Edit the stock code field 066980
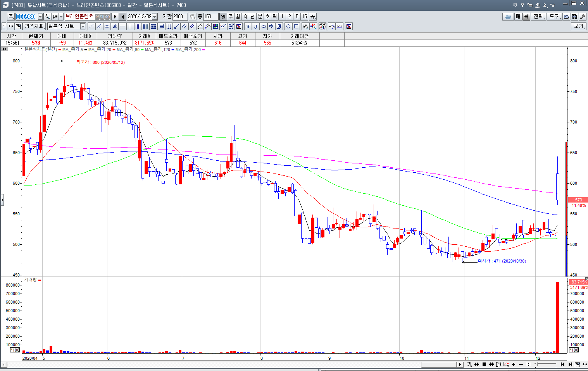The height and width of the screenshot is (371, 588). pyautogui.click(x=26, y=17)
